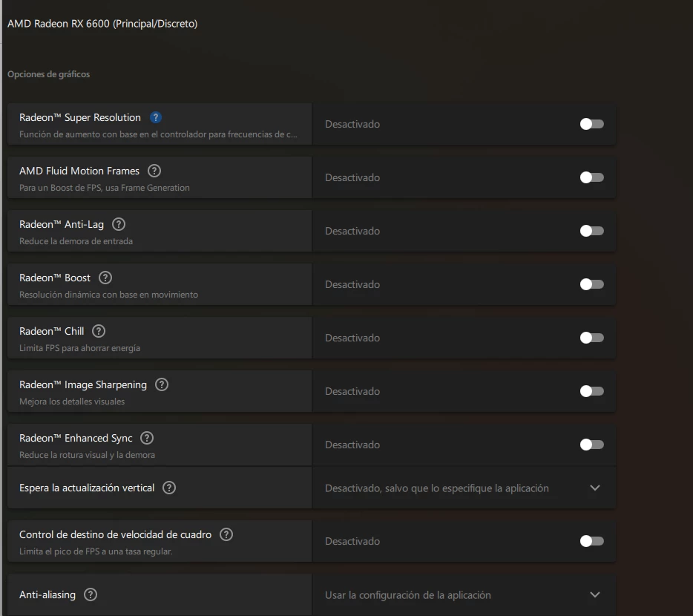Click the Radeon Chill label text
The image size is (693, 616).
click(x=52, y=332)
